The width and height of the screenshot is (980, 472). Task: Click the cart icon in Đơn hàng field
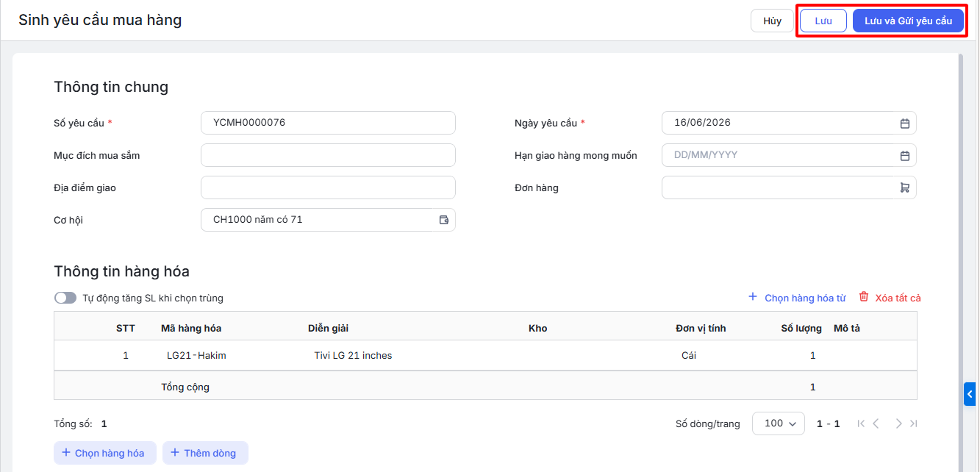905,188
